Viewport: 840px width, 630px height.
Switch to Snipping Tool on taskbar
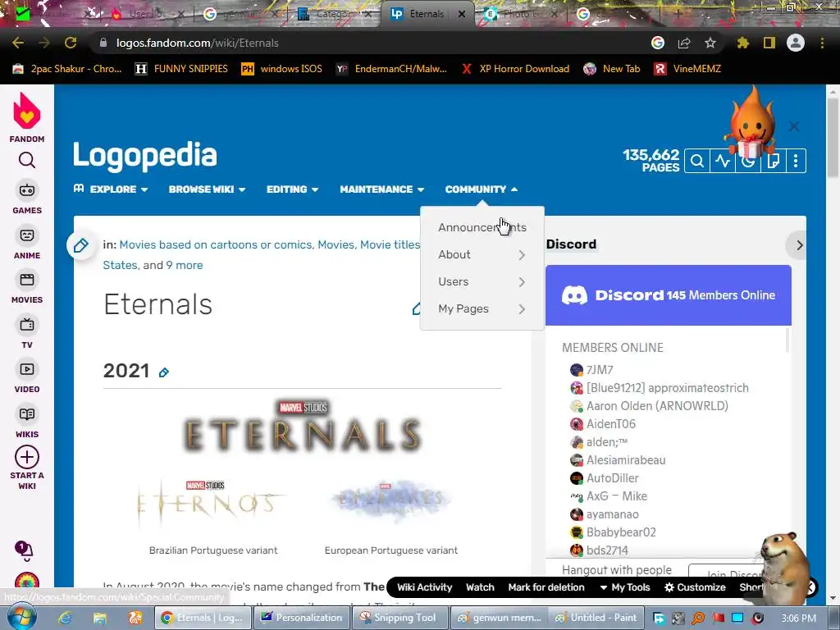click(x=399, y=618)
